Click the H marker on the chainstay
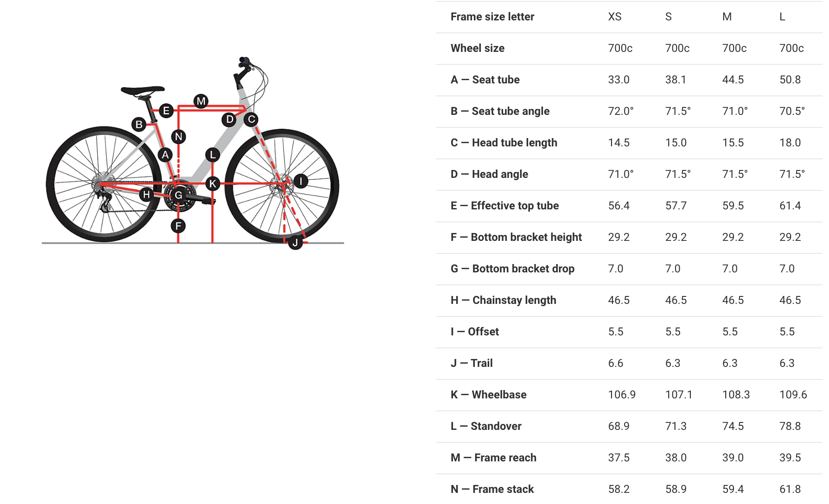The height and width of the screenshot is (504, 829). pos(147,195)
